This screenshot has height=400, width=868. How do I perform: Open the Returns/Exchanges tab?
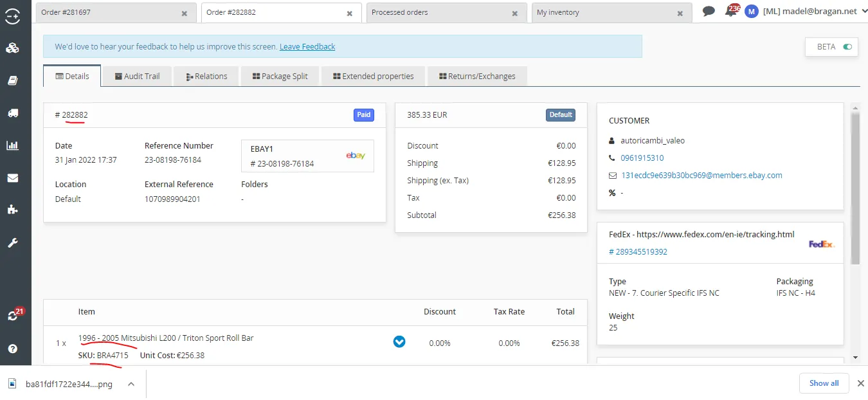pos(477,76)
